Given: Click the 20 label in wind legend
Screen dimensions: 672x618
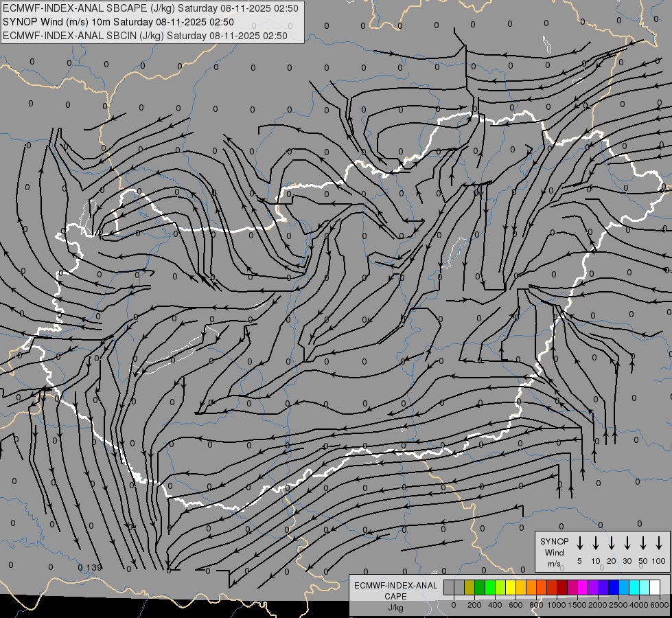Looking at the screenshot, I should point(612,561).
